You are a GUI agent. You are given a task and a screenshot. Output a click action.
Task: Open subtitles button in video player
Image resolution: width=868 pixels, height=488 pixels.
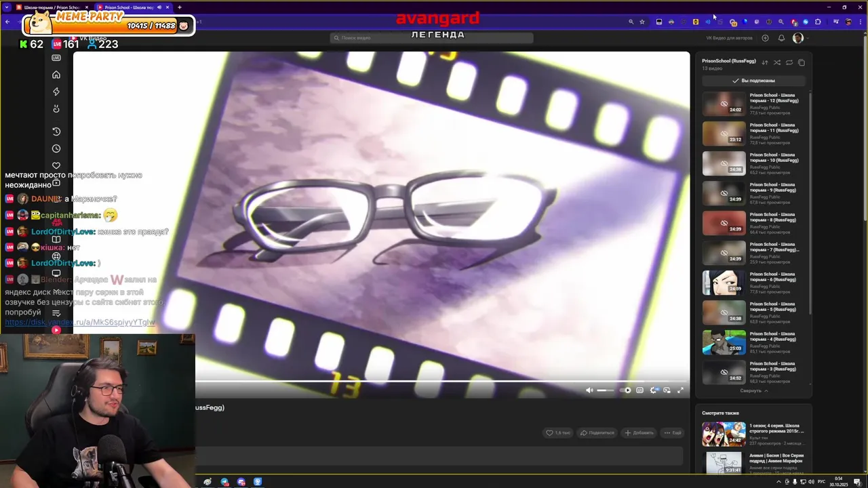click(639, 390)
